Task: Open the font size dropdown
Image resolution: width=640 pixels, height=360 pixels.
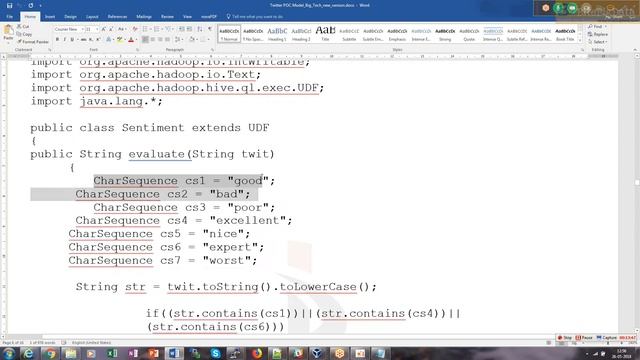Action: [97, 29]
